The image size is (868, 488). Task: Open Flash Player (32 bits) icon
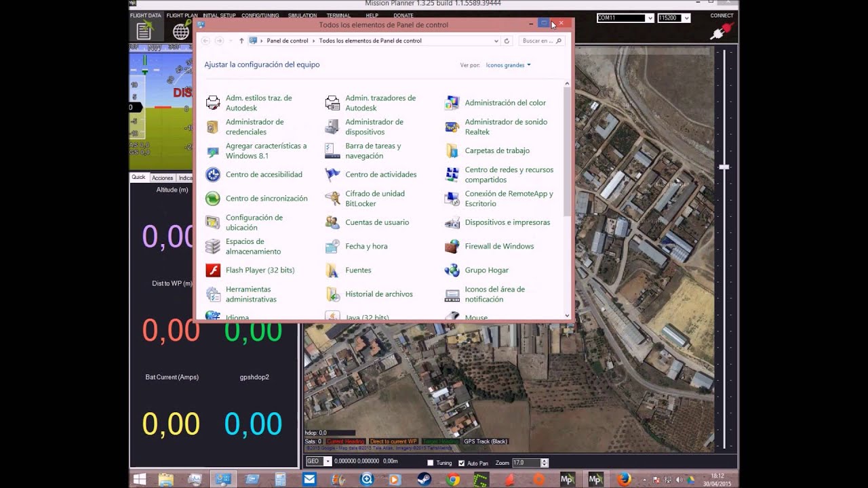[x=213, y=270]
